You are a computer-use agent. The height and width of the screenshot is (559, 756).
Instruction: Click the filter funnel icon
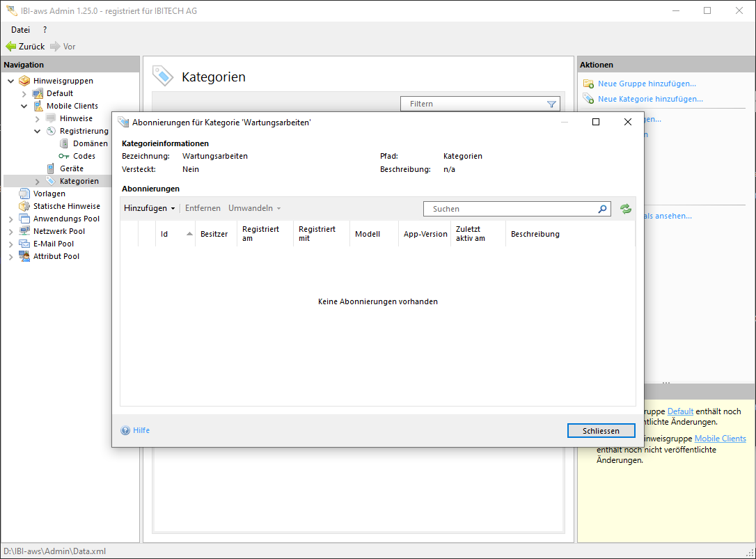click(x=551, y=104)
